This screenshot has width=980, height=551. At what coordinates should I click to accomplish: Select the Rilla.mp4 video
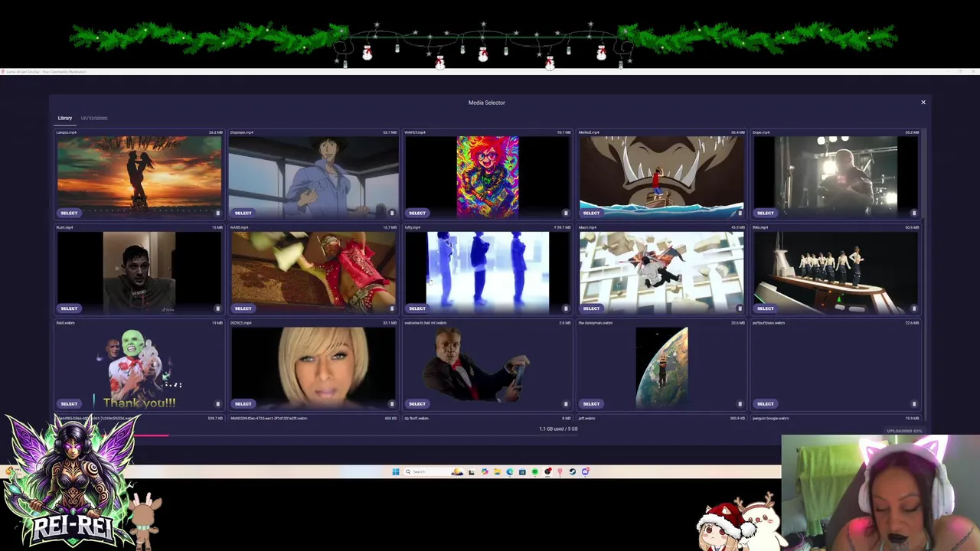765,308
